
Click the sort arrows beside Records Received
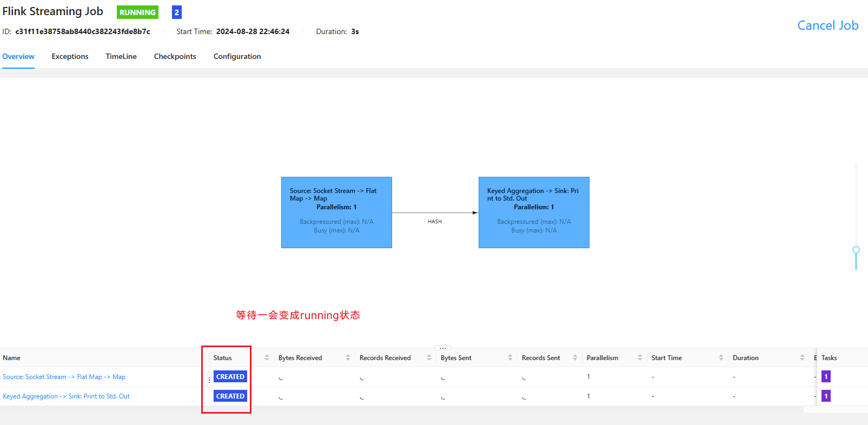[x=429, y=357]
